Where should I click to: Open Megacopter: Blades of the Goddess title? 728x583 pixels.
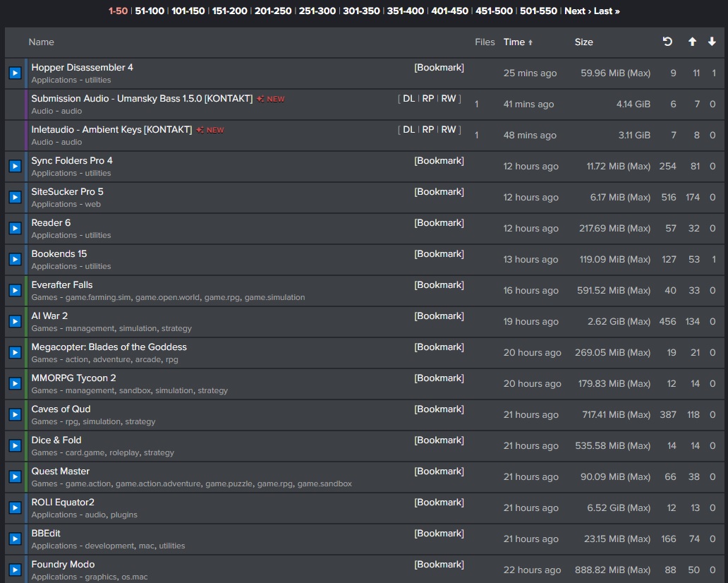109,347
